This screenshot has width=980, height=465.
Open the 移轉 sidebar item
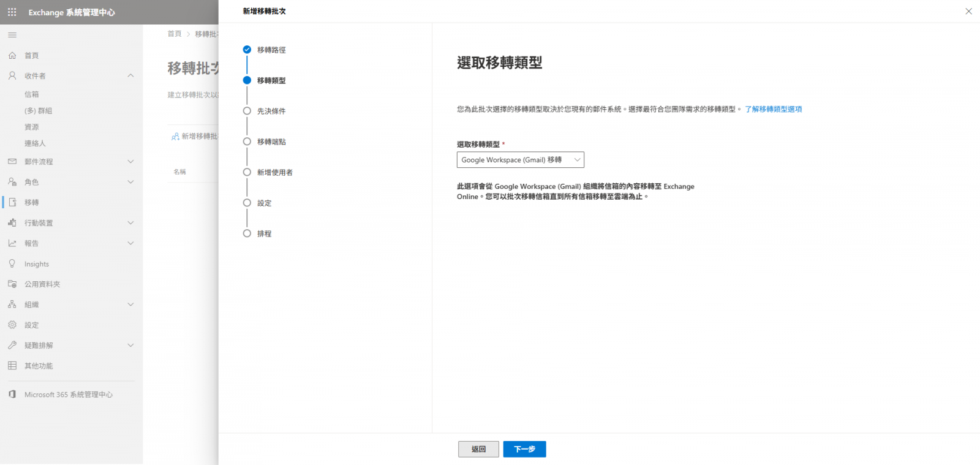32,202
